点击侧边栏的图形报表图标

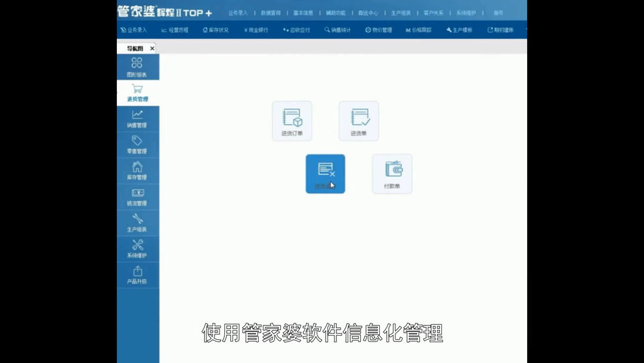click(x=138, y=67)
